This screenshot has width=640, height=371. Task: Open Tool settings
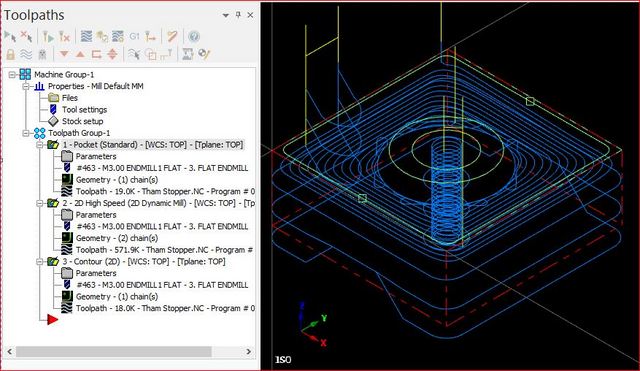click(x=84, y=110)
